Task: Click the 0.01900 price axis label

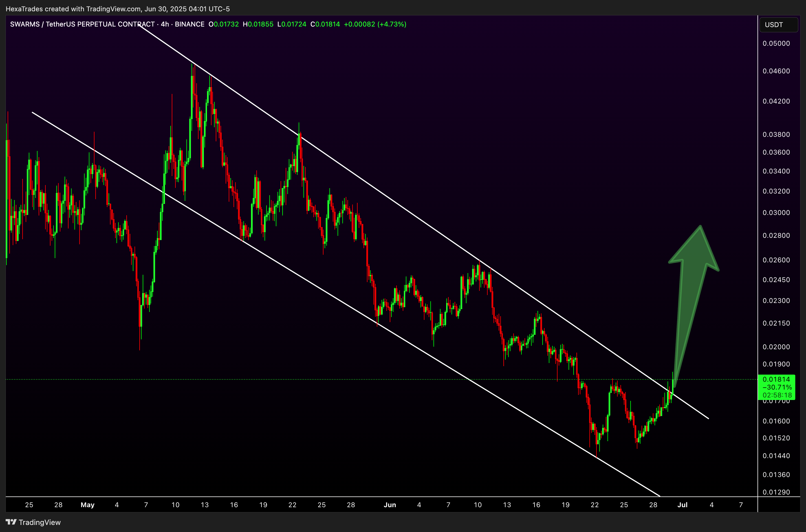Action: point(776,364)
